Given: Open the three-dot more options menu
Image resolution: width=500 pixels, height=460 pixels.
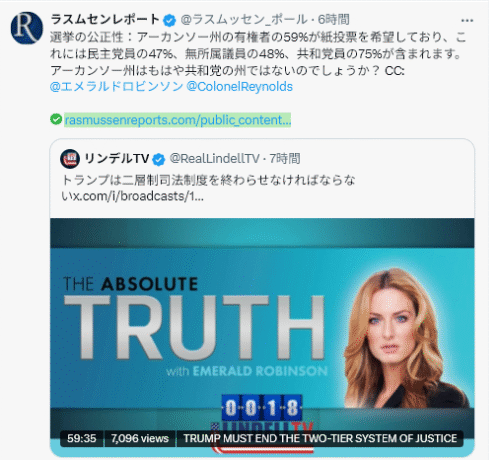Looking at the screenshot, I should [467, 20].
